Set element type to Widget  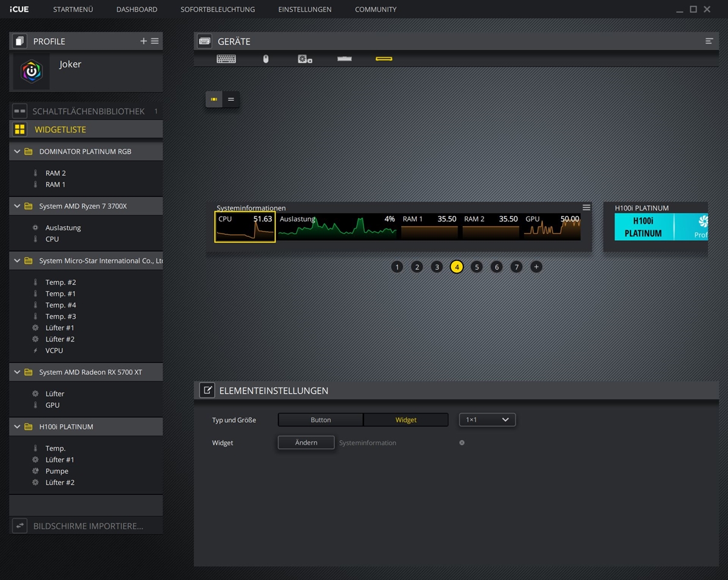click(x=406, y=420)
